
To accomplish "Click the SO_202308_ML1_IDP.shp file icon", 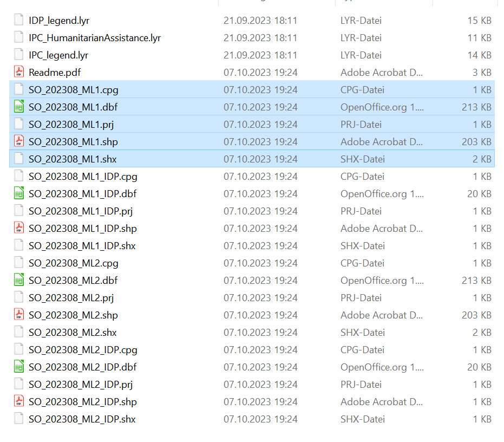I will (19, 228).
